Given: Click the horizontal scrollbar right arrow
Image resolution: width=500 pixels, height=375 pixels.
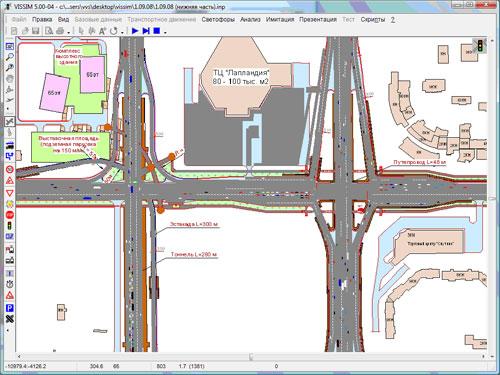Looking at the screenshot, I should pyautogui.click(x=483, y=356).
